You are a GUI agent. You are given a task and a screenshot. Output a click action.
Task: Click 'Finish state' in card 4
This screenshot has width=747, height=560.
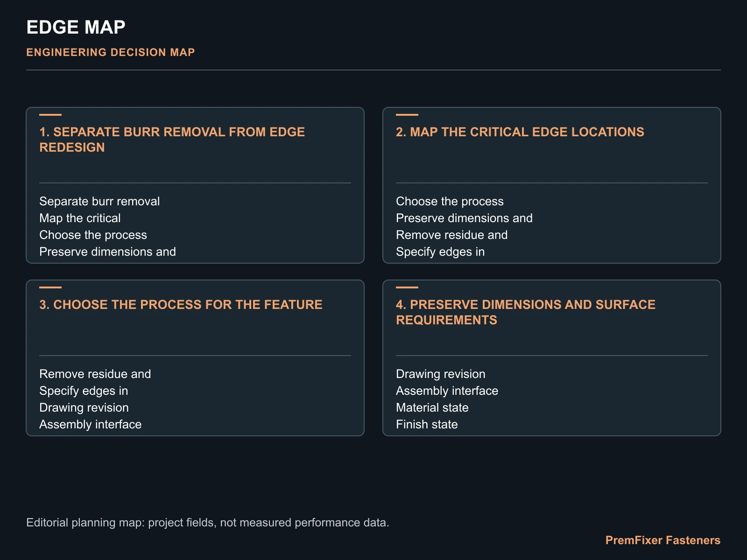[x=427, y=424]
